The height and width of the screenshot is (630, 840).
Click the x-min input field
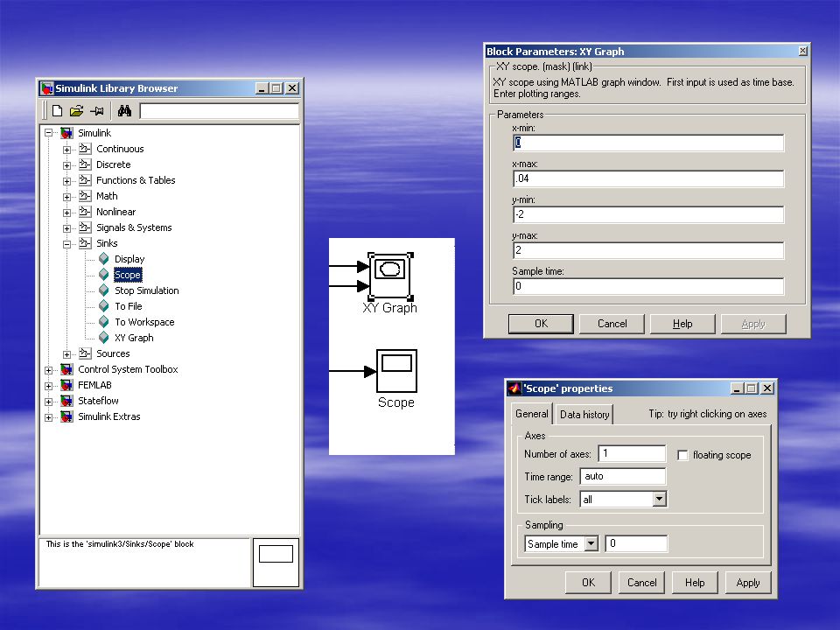click(648, 143)
